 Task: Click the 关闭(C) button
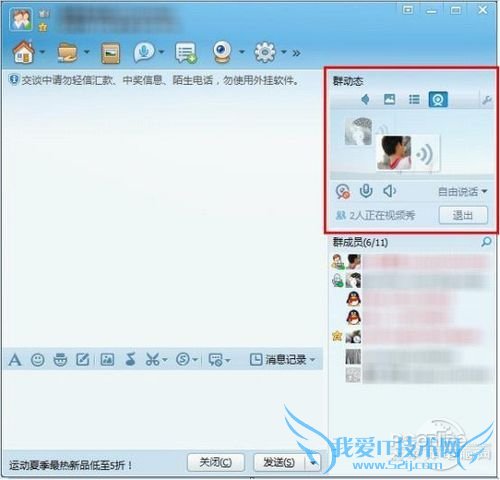[216, 463]
